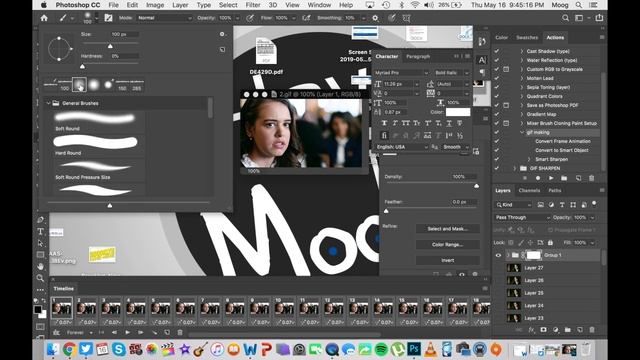Play the frame animation in Timeline
The width and height of the screenshot is (640, 360).
[x=128, y=333]
